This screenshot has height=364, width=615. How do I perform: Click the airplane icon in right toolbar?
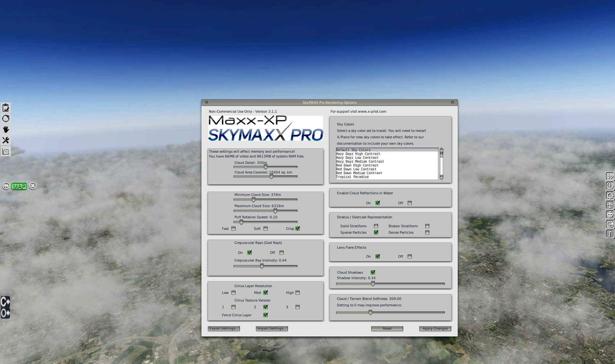tap(610, 205)
